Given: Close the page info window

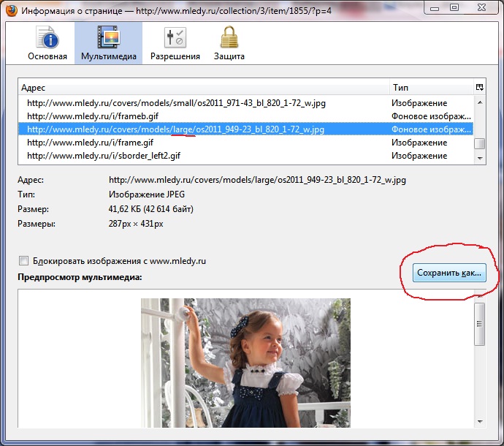Looking at the screenshot, I should coord(481,8).
